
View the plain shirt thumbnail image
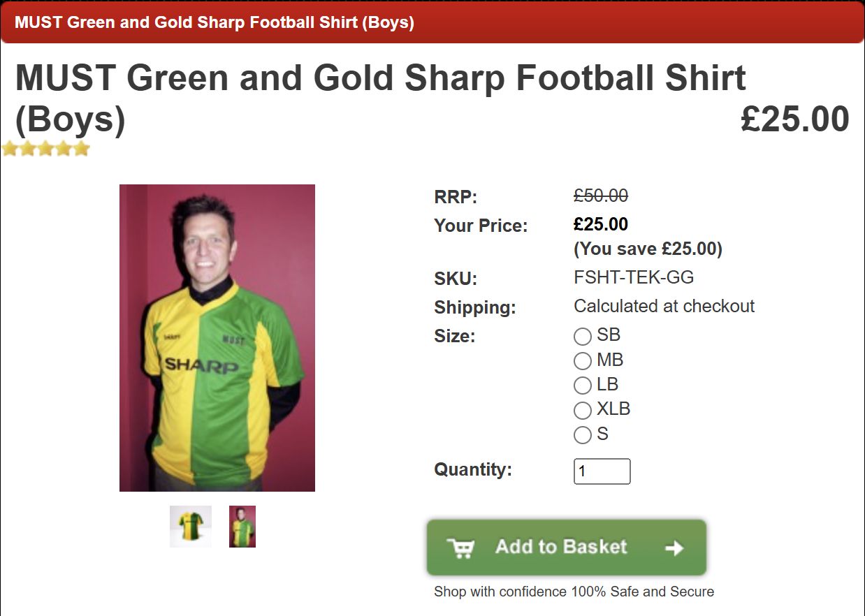pyautogui.click(x=190, y=527)
